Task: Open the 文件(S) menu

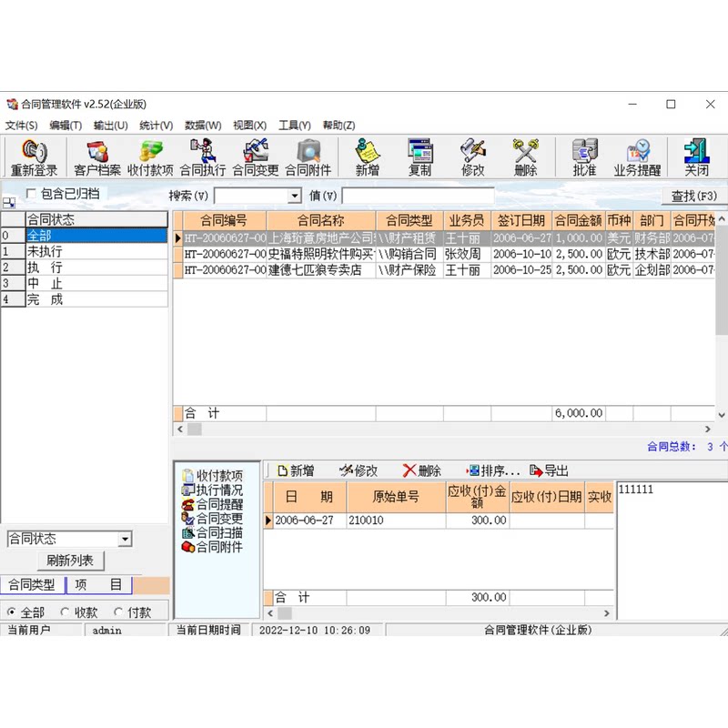Action: (x=21, y=126)
